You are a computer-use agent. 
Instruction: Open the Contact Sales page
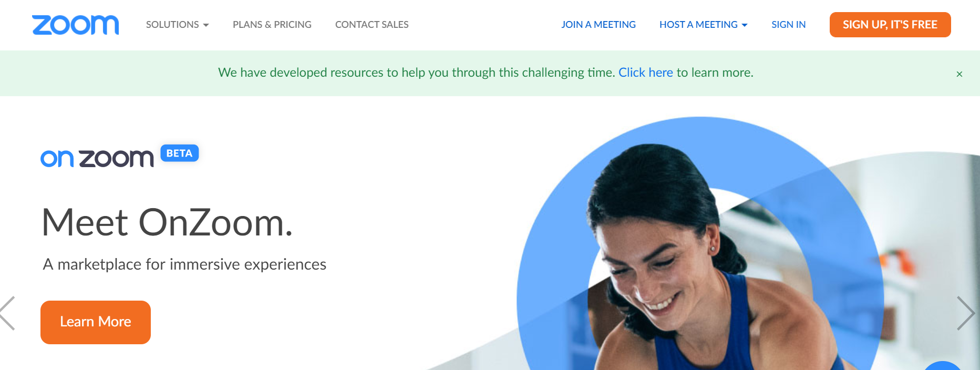click(x=372, y=25)
